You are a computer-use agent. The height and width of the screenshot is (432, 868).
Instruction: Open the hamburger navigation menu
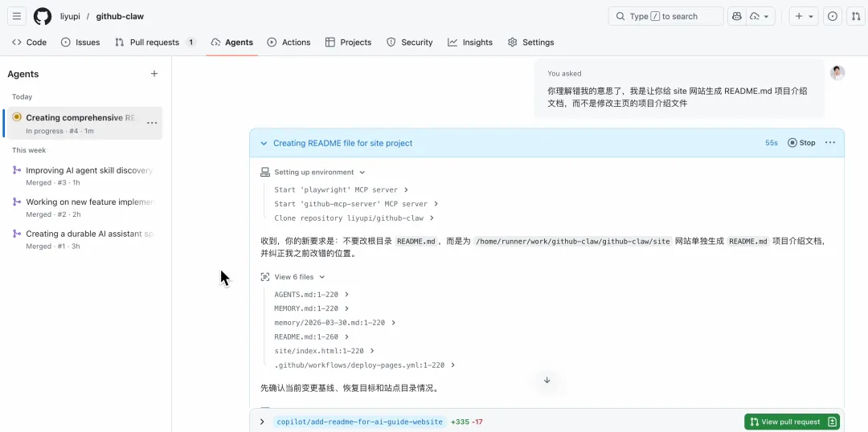pyautogui.click(x=17, y=16)
